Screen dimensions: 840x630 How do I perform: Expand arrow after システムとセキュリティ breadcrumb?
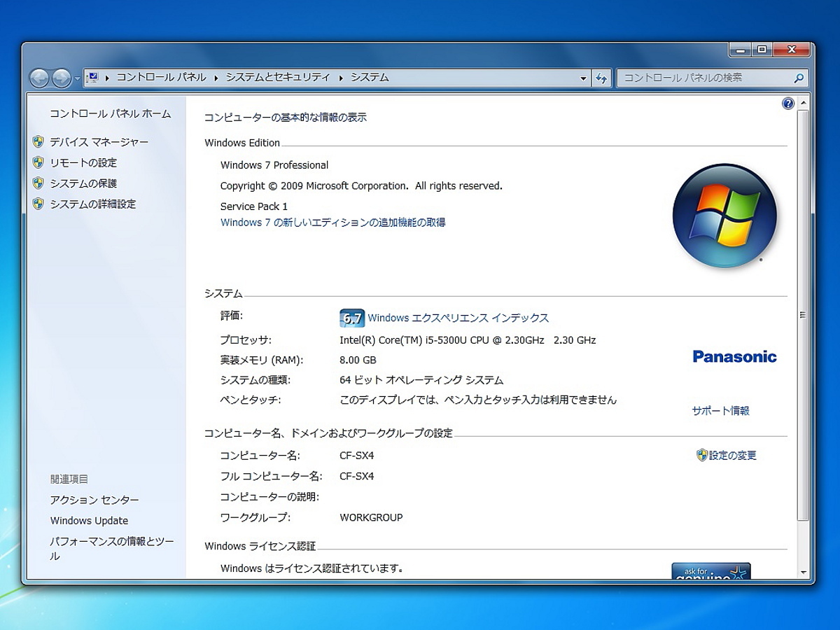pyautogui.click(x=340, y=78)
